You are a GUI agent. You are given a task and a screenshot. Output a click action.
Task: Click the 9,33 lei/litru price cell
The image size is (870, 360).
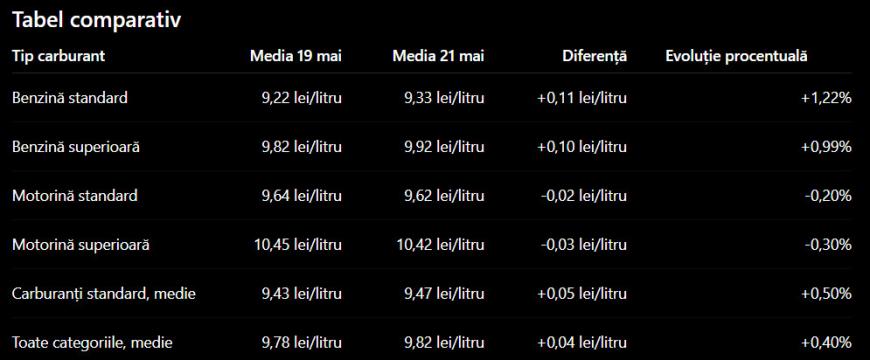442,98
